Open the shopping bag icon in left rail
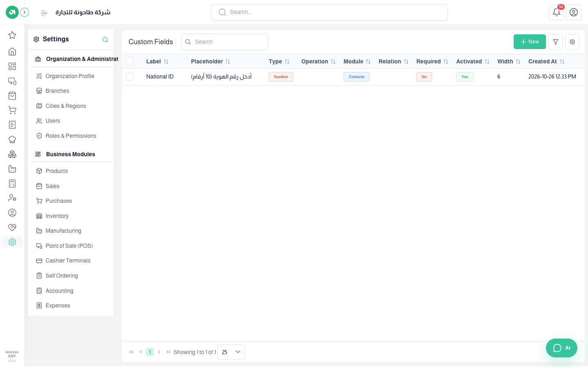The width and height of the screenshot is (588, 368). [x=12, y=96]
